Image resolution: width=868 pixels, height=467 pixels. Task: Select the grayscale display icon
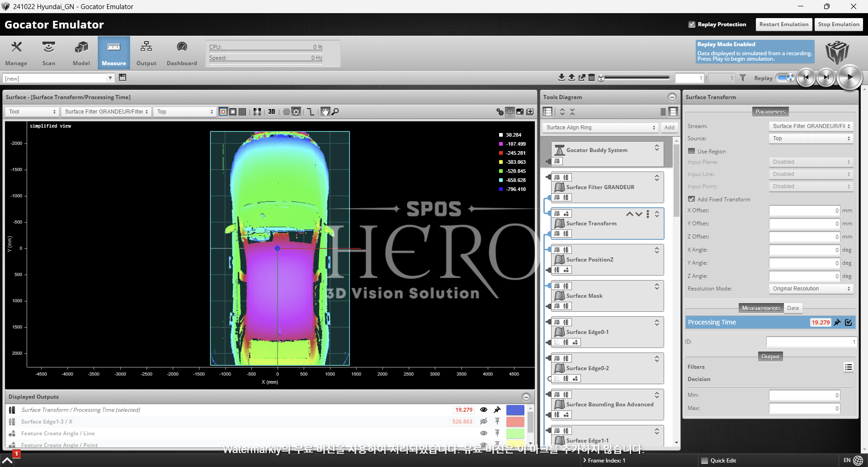pyautogui.click(x=233, y=112)
